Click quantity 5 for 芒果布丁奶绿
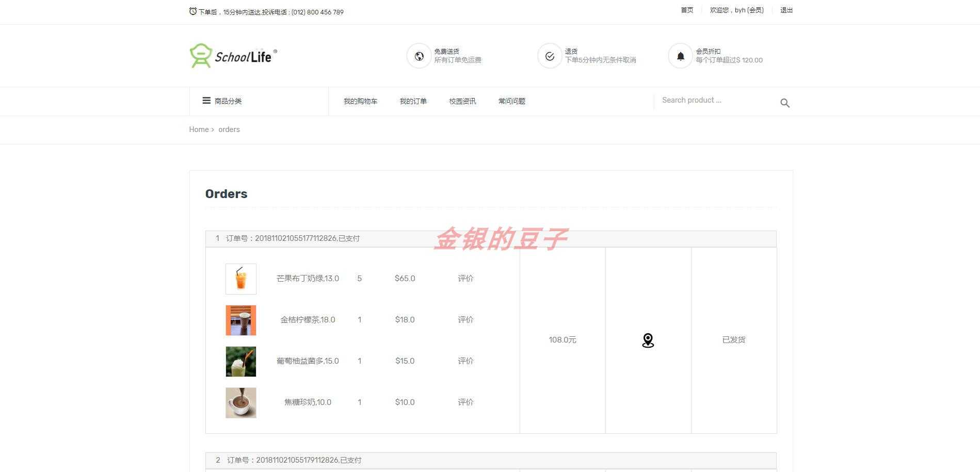 [x=360, y=279]
